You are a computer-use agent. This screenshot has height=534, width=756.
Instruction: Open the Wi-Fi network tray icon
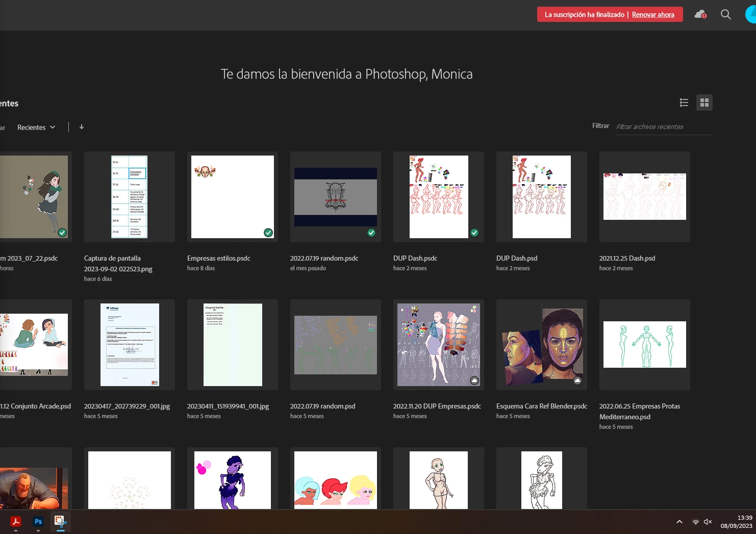695,522
